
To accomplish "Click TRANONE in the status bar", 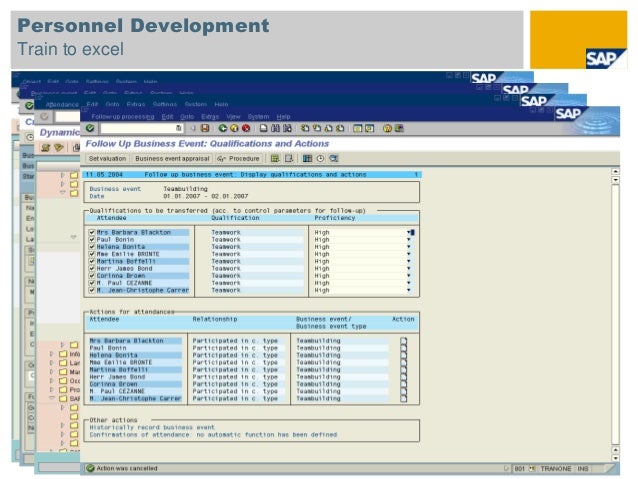I will (x=555, y=468).
